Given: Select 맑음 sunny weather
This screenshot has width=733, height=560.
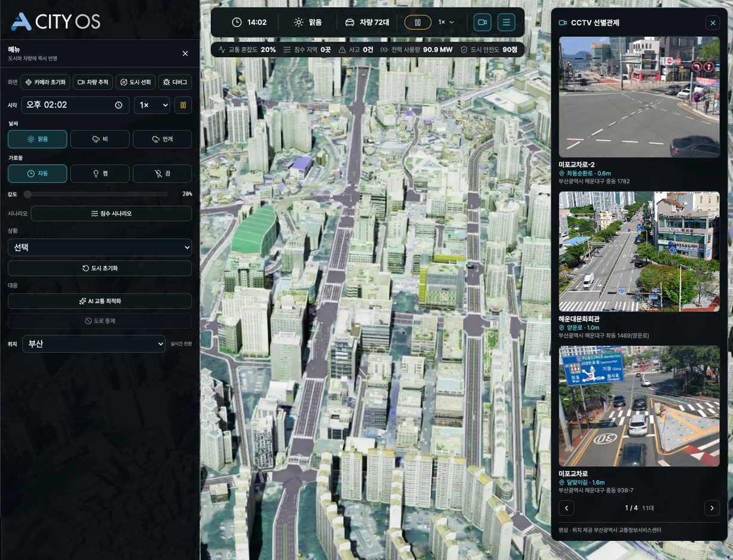Looking at the screenshot, I should point(37,139).
